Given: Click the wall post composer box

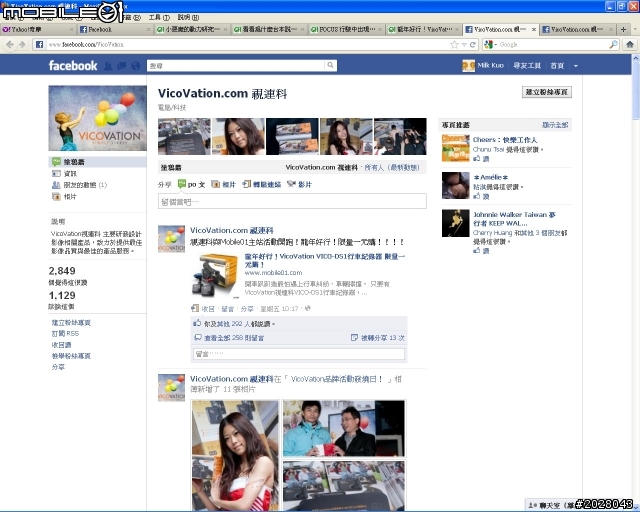Looking at the screenshot, I should 292,201.
